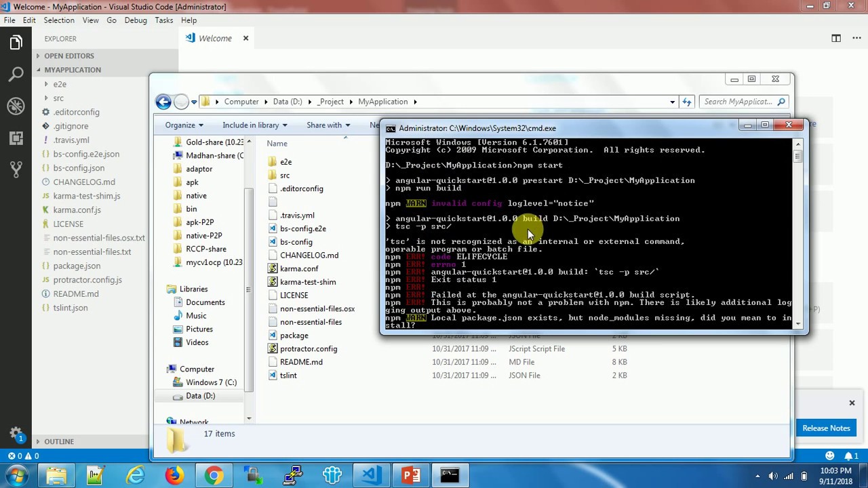Screen dimensions: 868x488
Task: Click the errors and warnings status bar indicator
Action: (22, 456)
